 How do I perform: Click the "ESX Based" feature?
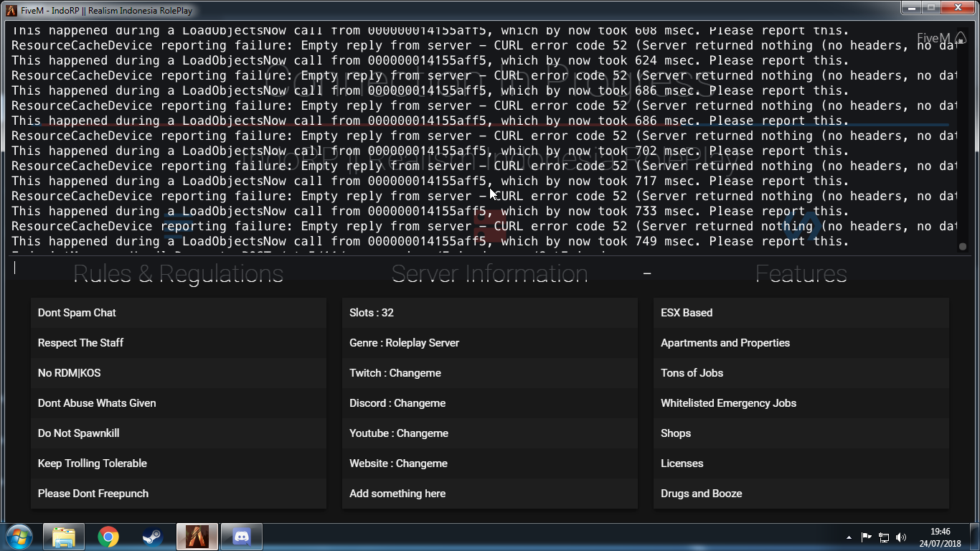[x=801, y=313]
